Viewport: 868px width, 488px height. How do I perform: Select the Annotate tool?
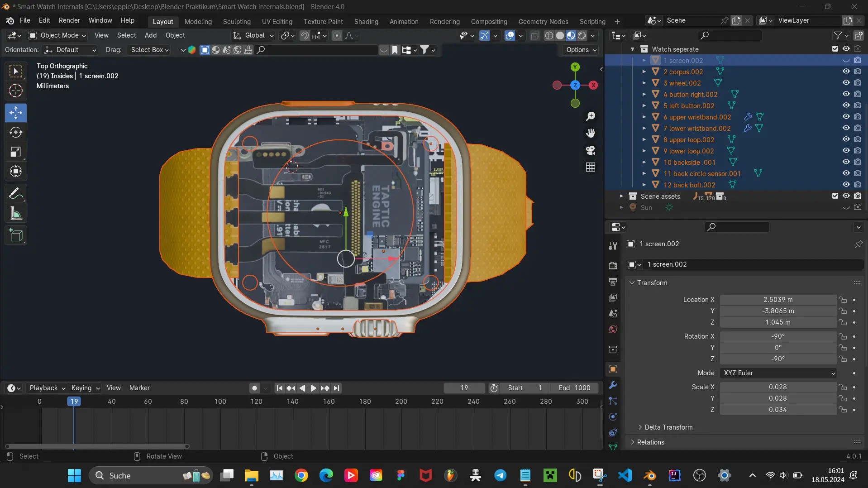click(x=16, y=194)
